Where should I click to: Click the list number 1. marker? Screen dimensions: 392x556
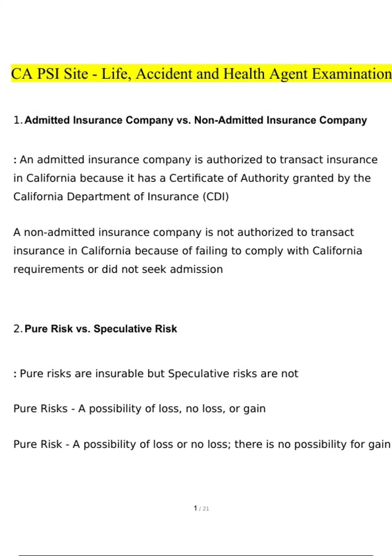pos(18,120)
